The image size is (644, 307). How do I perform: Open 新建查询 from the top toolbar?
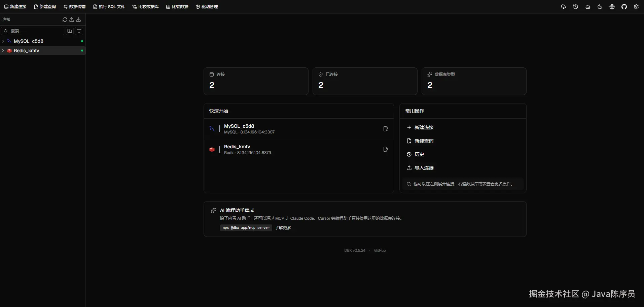click(45, 7)
